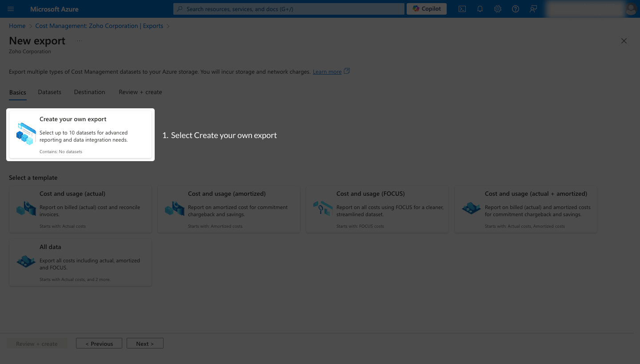This screenshot has height=364, width=640.
Task: Open the Cloud Shell terminal
Action: 462,8
